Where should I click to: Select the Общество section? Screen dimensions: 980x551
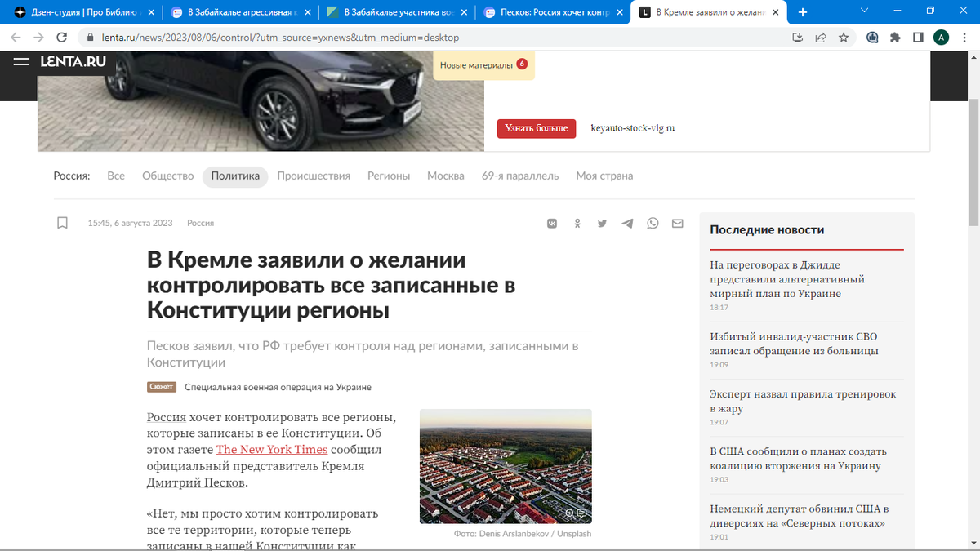(167, 176)
